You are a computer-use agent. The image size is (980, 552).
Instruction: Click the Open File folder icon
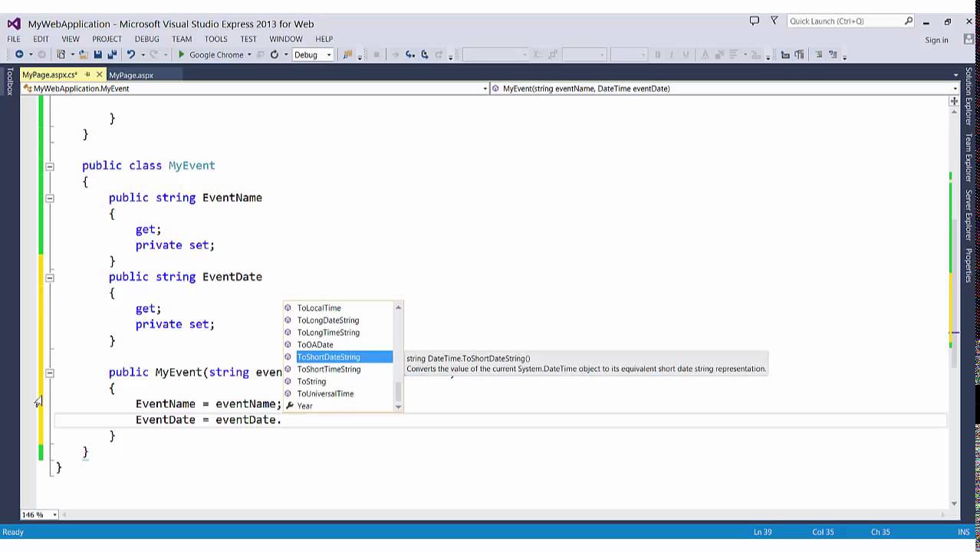tap(83, 54)
